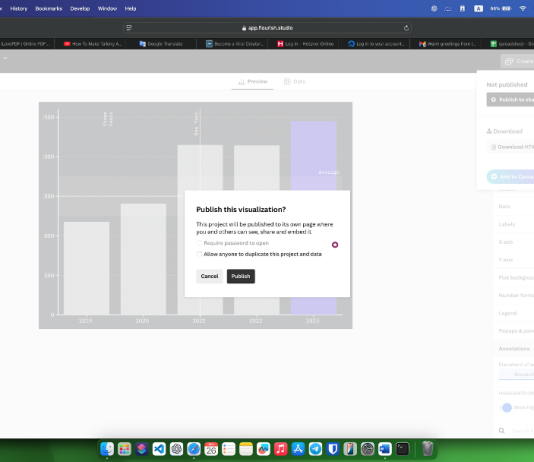
Task: Enable Require password to open checkbox
Action: click(199, 243)
